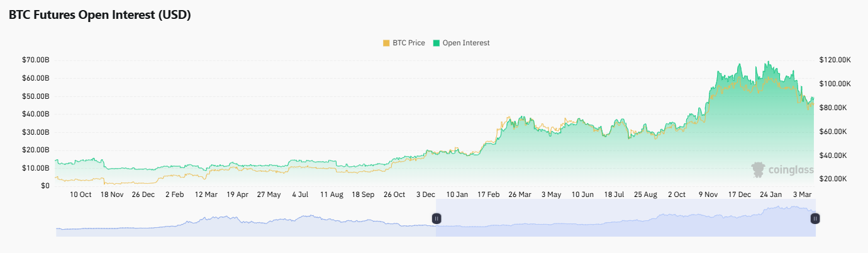Toggle the Open Interest legend series
868x253 pixels.
point(465,43)
